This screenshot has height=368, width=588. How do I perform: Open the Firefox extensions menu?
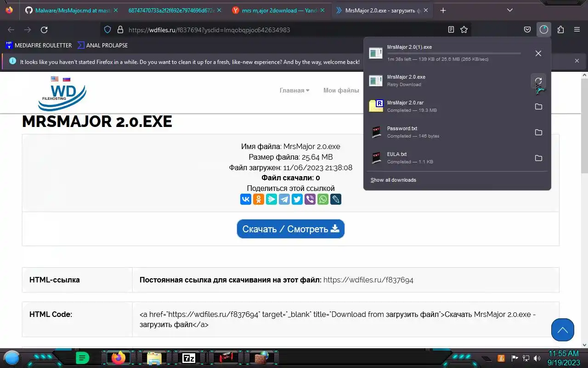(560, 29)
